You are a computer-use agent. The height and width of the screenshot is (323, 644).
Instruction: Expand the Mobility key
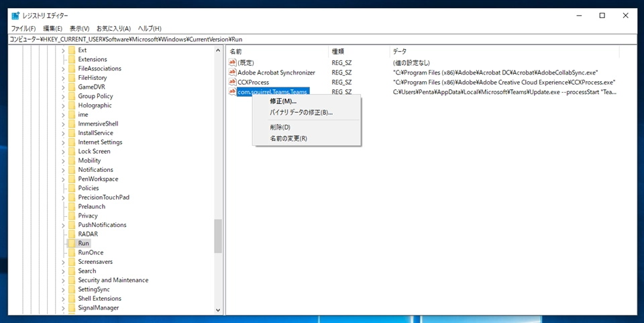click(63, 160)
